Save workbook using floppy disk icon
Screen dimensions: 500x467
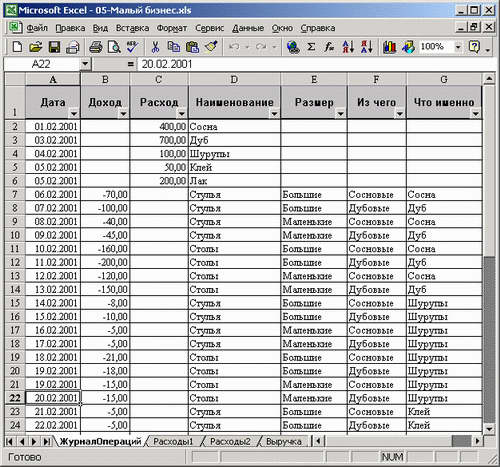tap(54, 47)
